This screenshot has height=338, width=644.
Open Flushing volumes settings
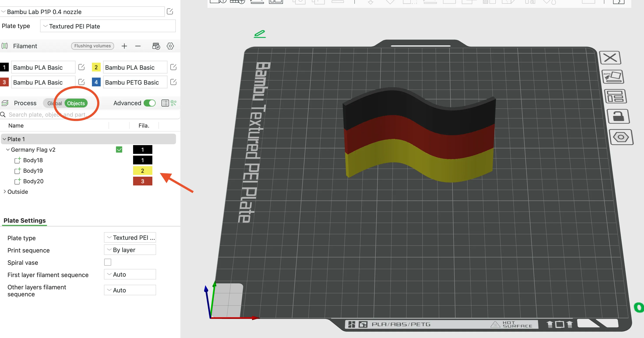click(93, 46)
